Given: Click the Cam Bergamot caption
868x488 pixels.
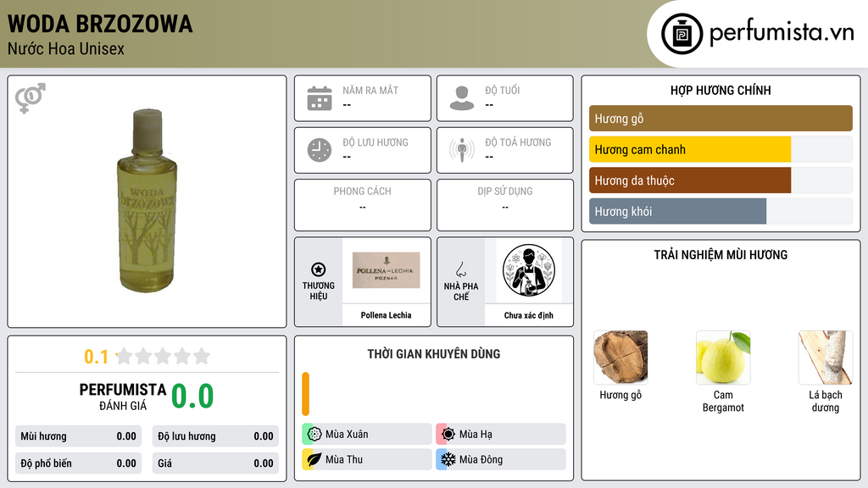Looking at the screenshot, I should pyautogui.click(x=723, y=401).
